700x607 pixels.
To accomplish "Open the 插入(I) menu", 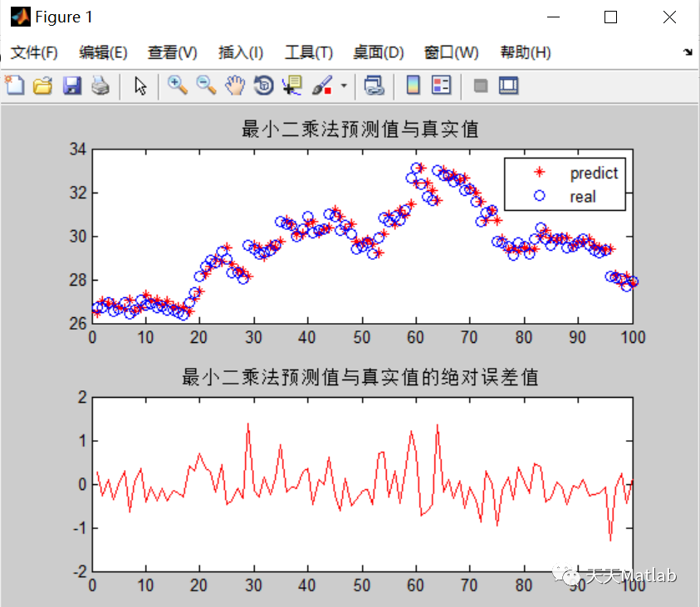I will coord(241,52).
